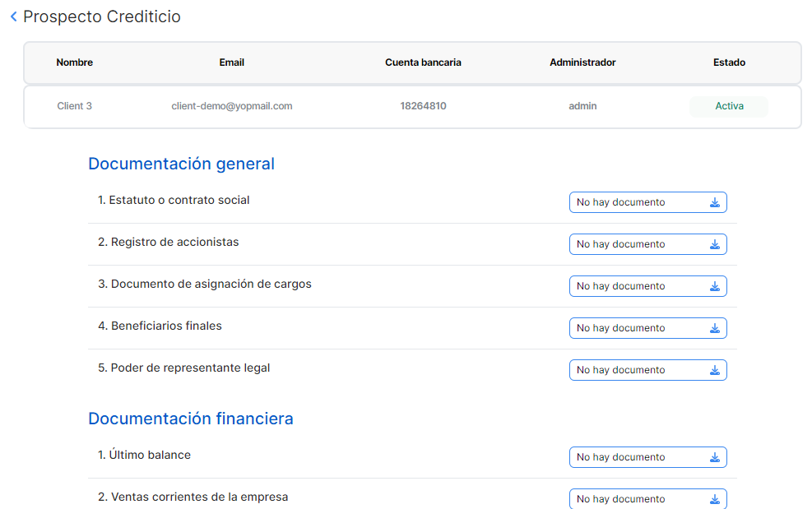The width and height of the screenshot is (812, 509).
Task: Click the bank account number 18264810
Action: point(423,106)
